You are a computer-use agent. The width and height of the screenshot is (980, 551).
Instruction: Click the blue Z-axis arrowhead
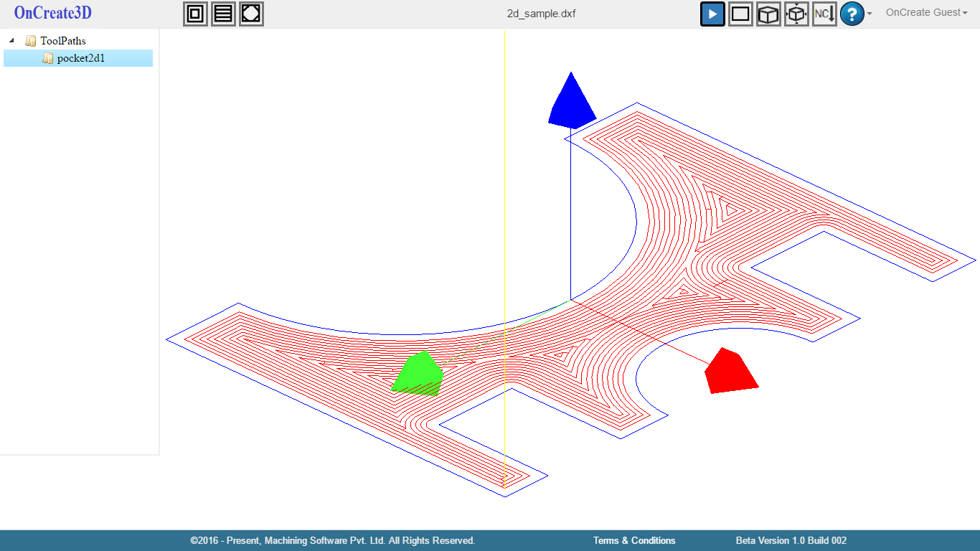[x=571, y=103]
